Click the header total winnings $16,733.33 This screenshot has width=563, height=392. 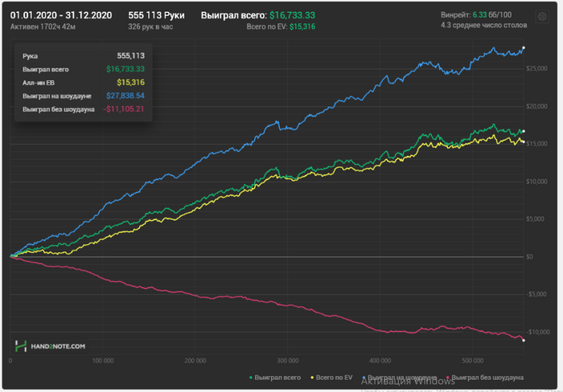pyautogui.click(x=292, y=15)
